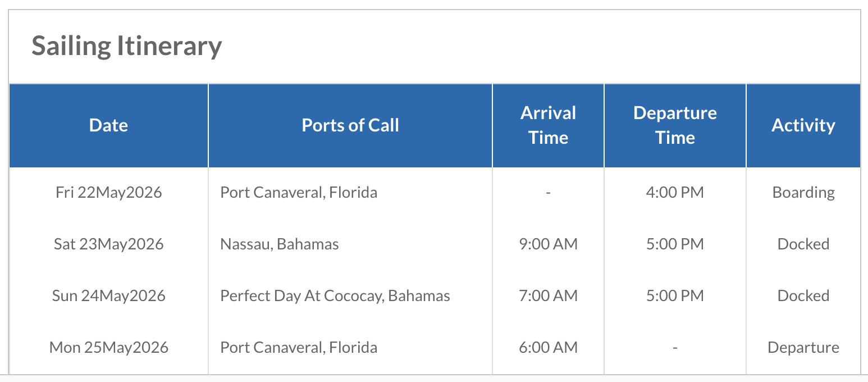Click the Arrival Time column header
868x382 pixels.
point(548,125)
